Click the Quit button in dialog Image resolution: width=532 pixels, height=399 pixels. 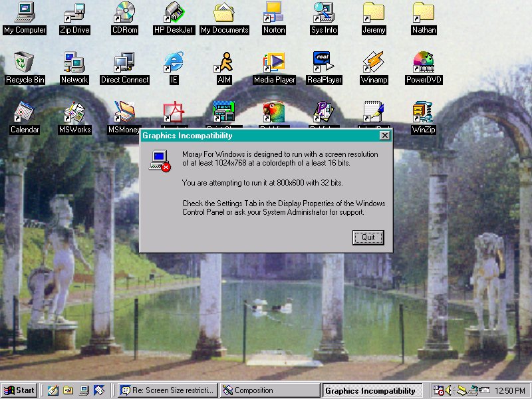(x=368, y=237)
